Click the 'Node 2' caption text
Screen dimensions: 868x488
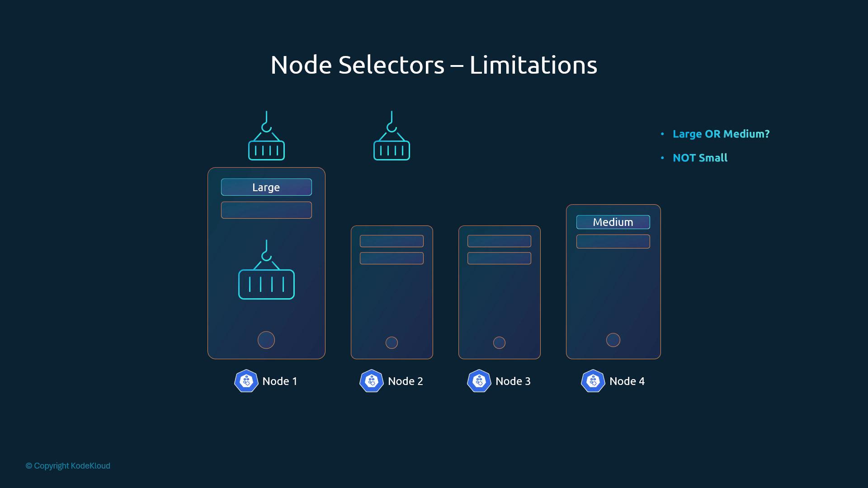(406, 381)
